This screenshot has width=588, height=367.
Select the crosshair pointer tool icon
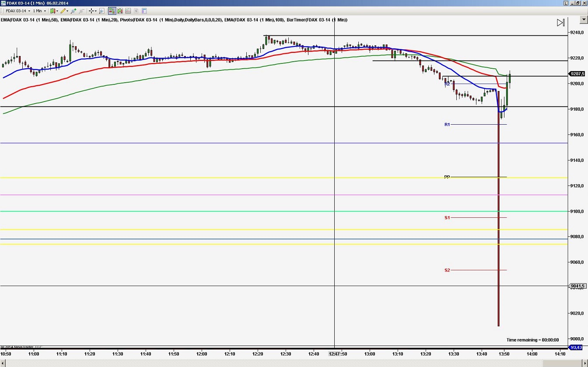[x=91, y=10]
